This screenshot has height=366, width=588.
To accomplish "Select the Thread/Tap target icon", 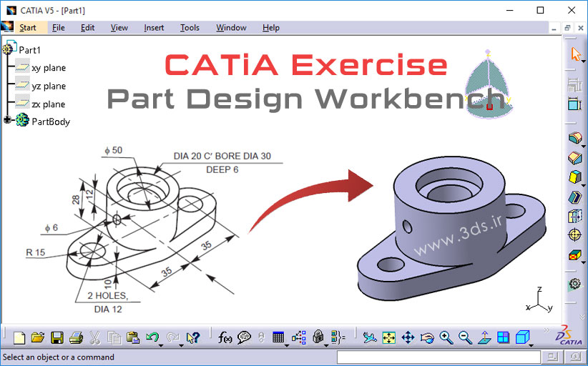I will (574, 235).
